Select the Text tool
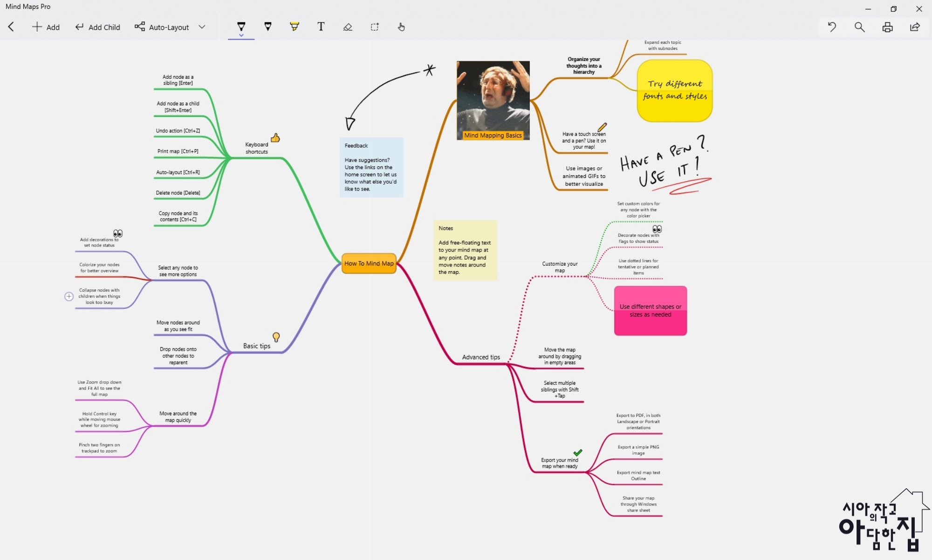Image resolution: width=932 pixels, height=560 pixels. point(321,27)
